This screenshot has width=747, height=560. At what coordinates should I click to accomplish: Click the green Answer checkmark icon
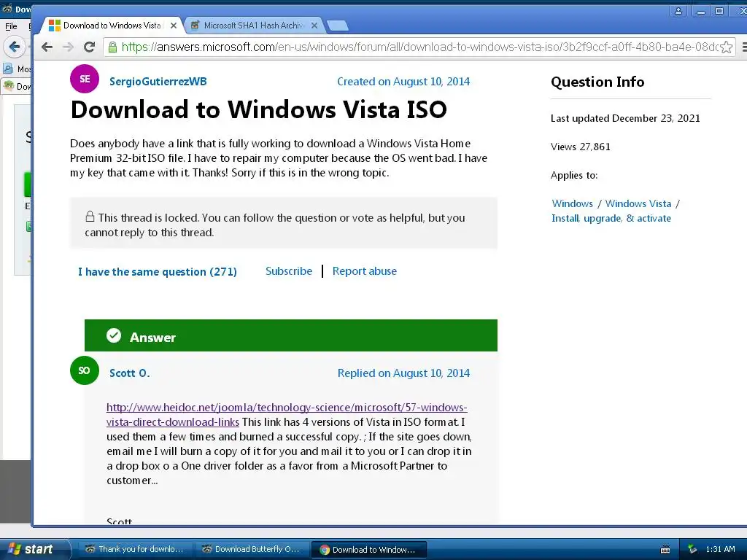click(x=114, y=335)
